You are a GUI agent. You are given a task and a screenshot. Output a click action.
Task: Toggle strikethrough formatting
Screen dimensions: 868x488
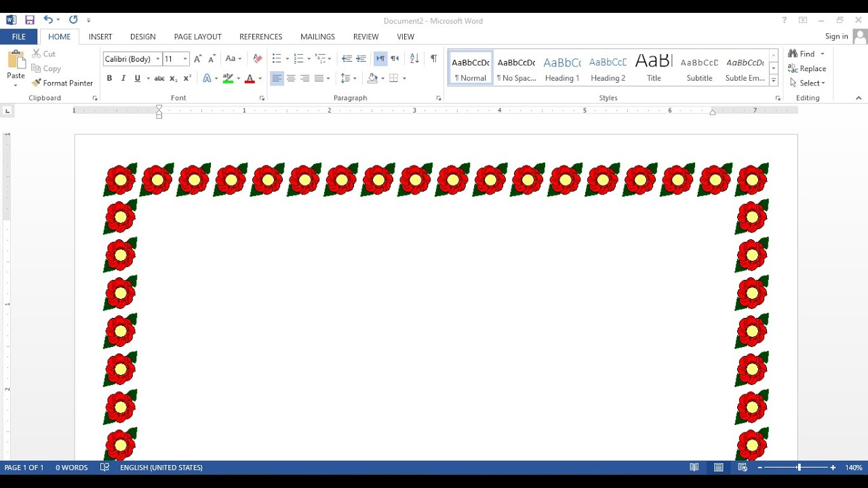159,79
